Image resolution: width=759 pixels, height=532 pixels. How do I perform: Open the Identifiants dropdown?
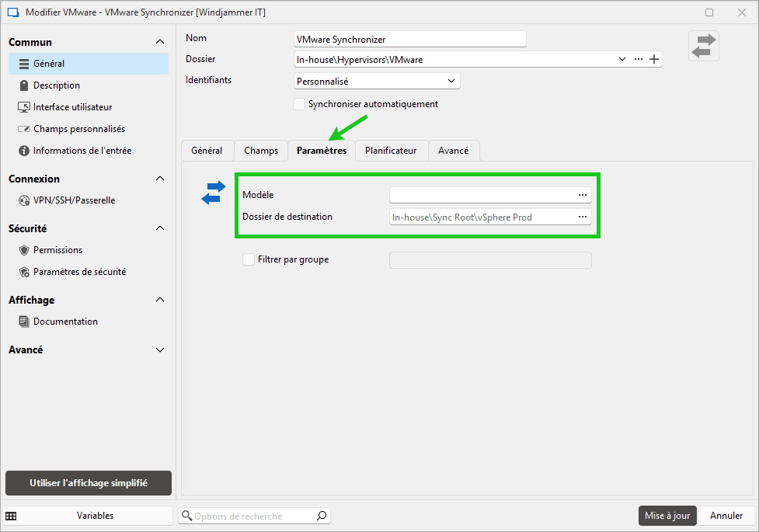(378, 81)
